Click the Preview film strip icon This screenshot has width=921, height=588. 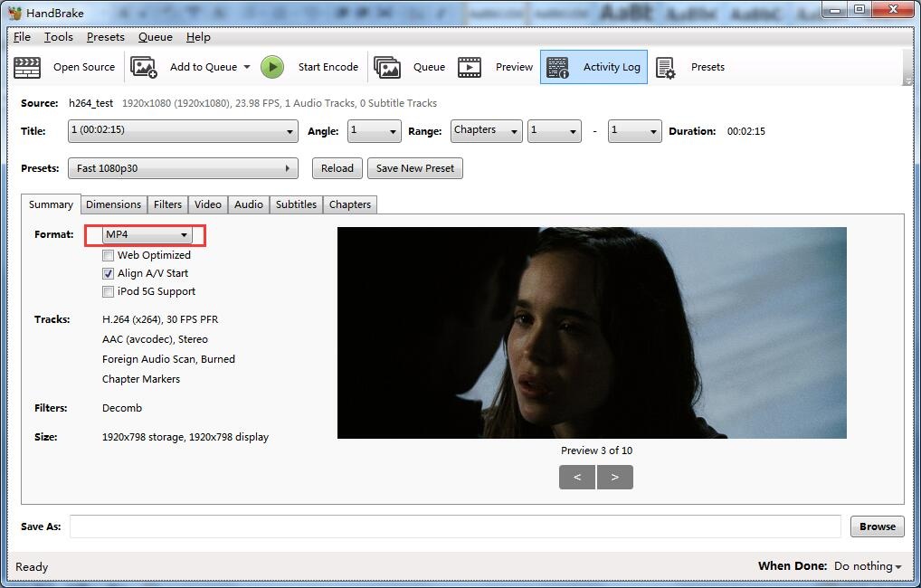pyautogui.click(x=470, y=67)
